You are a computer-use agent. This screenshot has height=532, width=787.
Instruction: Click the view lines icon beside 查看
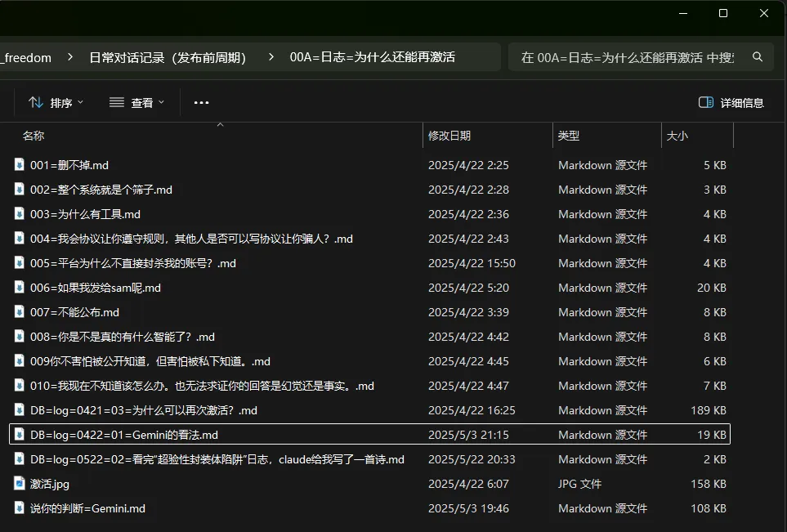tap(116, 102)
